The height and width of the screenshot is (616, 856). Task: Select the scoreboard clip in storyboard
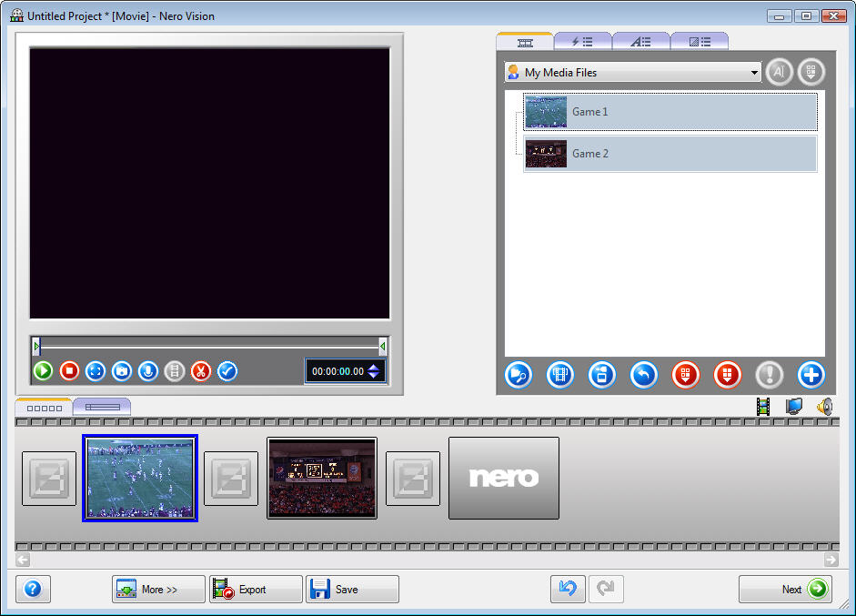(322, 479)
